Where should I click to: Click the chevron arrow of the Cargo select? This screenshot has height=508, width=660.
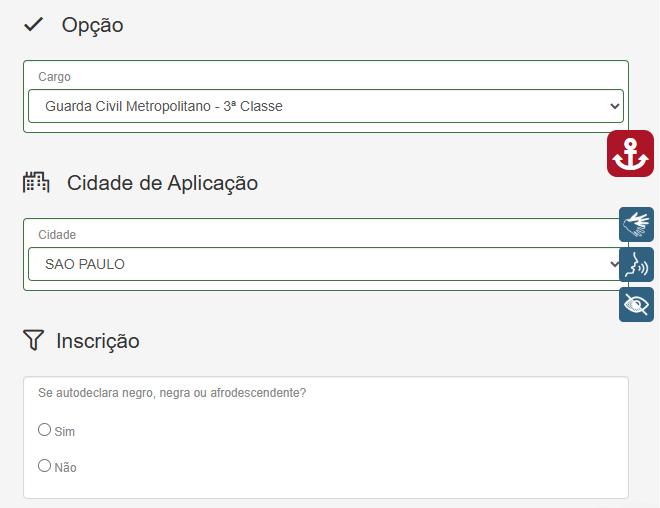(614, 106)
